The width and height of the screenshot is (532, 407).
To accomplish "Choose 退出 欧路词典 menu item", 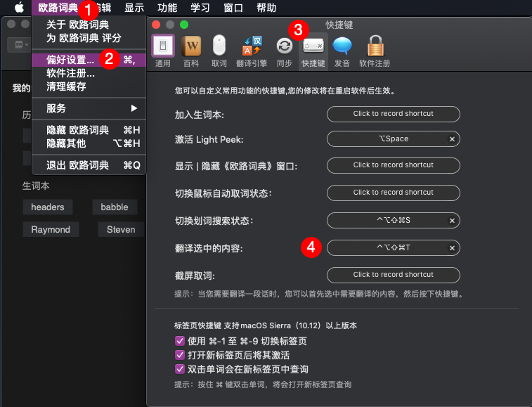I will [89, 165].
